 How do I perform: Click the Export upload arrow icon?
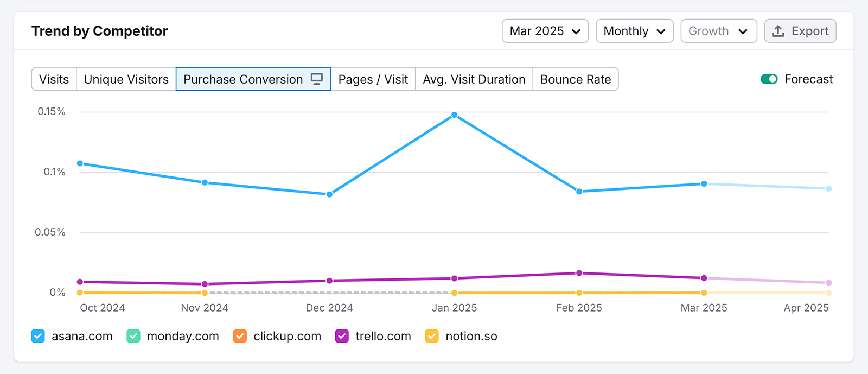(x=778, y=31)
